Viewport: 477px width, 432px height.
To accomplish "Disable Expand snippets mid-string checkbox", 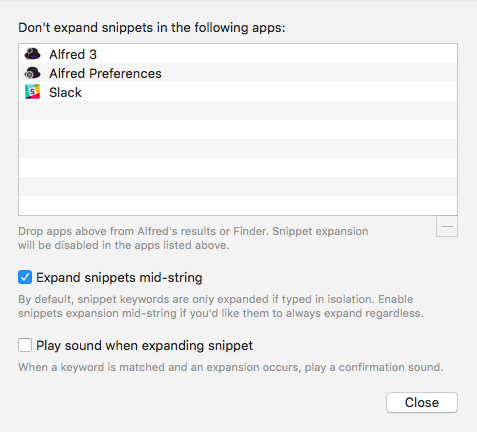I will [x=25, y=277].
